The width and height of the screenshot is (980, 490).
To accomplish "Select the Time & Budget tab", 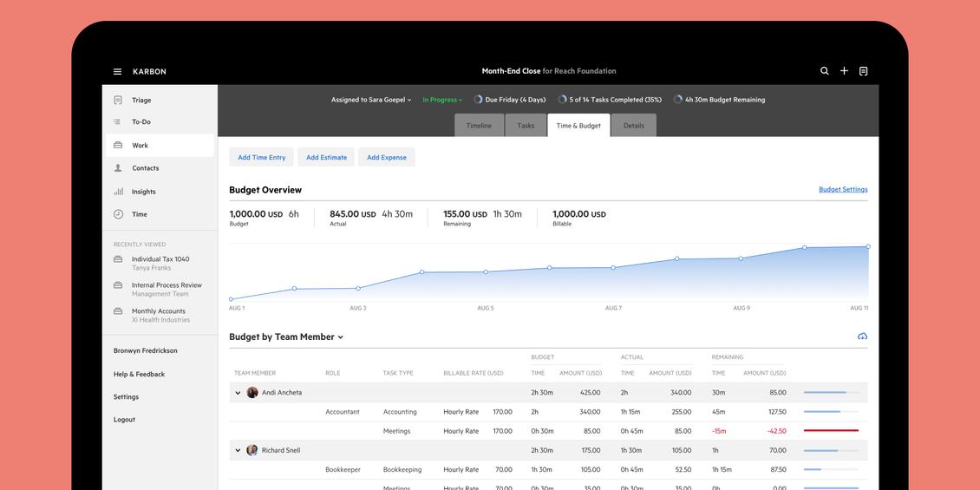I will [x=578, y=126].
